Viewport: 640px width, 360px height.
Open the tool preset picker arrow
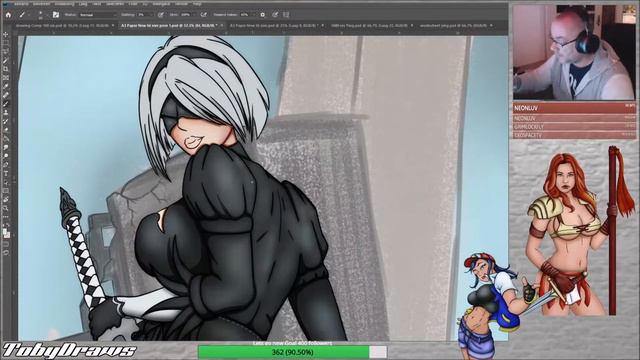29,15
